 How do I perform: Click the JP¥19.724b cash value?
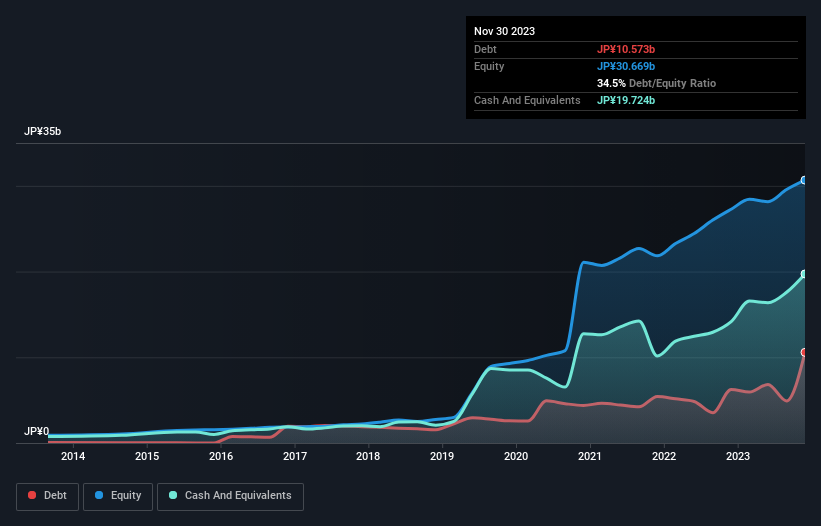626,100
